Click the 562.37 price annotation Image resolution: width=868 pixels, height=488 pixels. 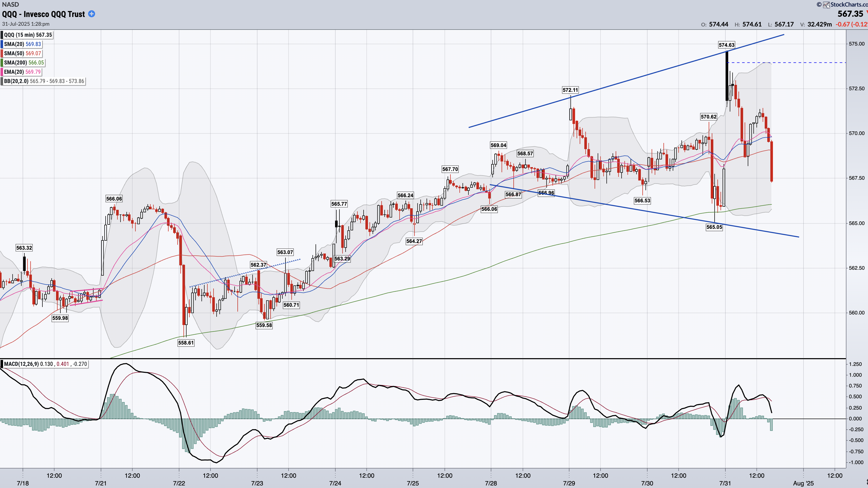click(x=258, y=265)
